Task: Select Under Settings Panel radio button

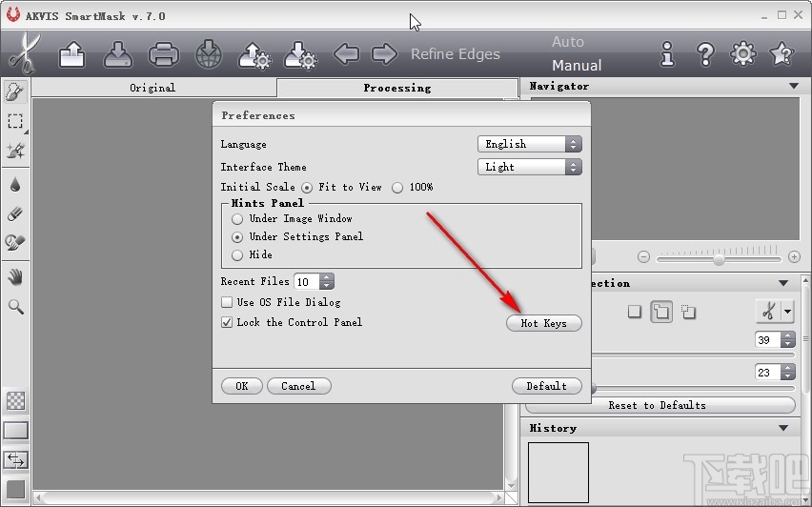Action: pyautogui.click(x=237, y=237)
